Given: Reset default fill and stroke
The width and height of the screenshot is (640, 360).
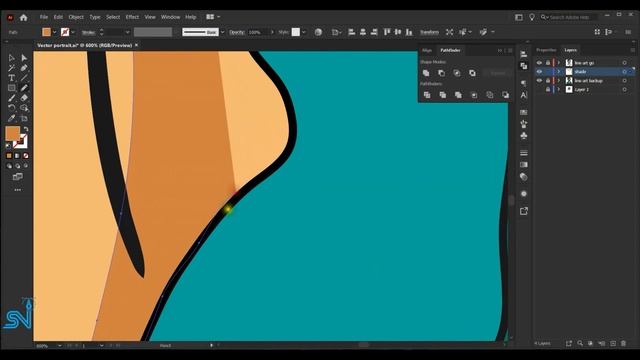Looking at the screenshot, I should point(8,145).
